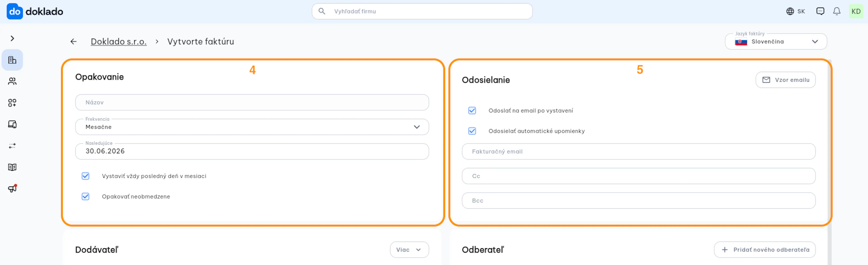
Task: Open the Jazyk faktúry Slovenčina dropdown
Action: 776,41
